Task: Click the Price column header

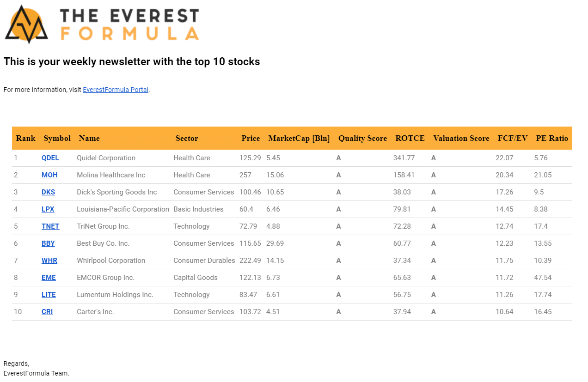Action: pos(251,139)
